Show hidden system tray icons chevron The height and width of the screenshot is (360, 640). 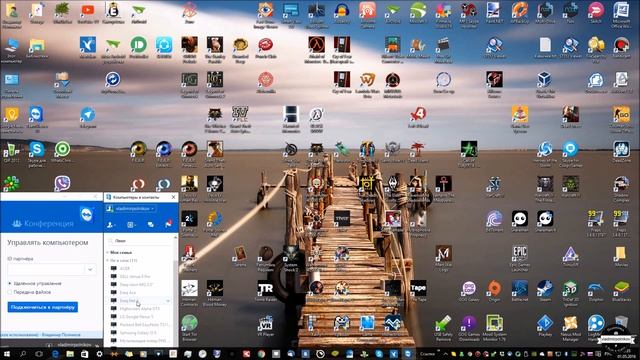point(445,354)
